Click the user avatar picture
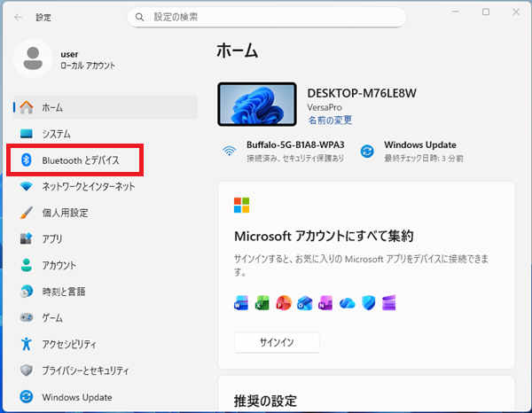 click(x=33, y=58)
